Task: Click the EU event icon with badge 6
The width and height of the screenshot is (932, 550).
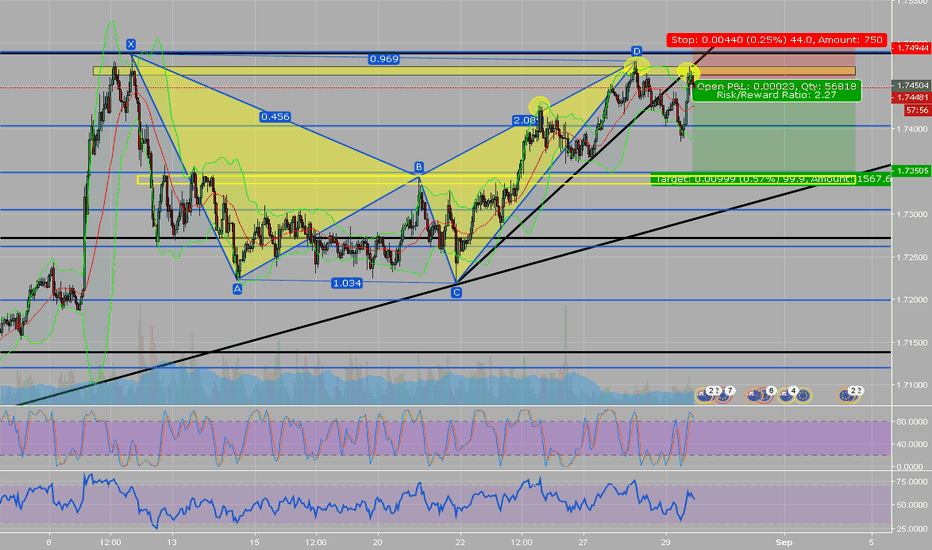Action: [x=765, y=395]
